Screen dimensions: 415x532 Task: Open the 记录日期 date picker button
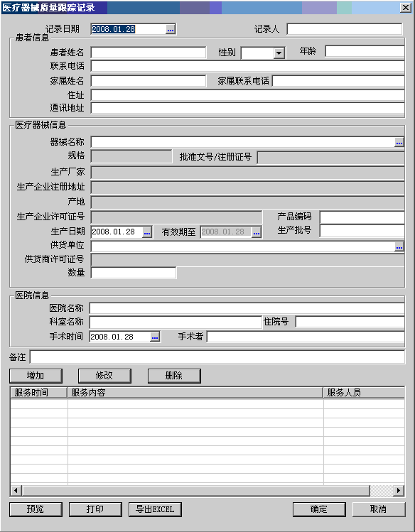[x=171, y=30]
